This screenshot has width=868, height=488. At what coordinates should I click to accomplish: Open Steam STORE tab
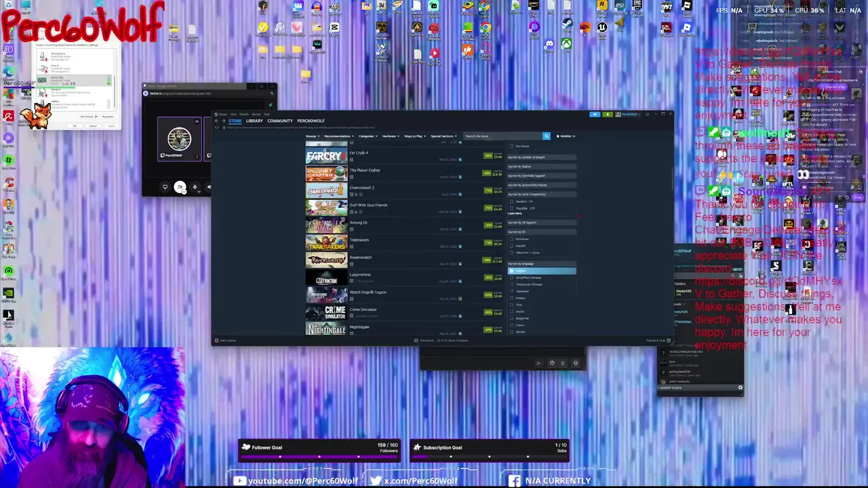[x=235, y=121]
